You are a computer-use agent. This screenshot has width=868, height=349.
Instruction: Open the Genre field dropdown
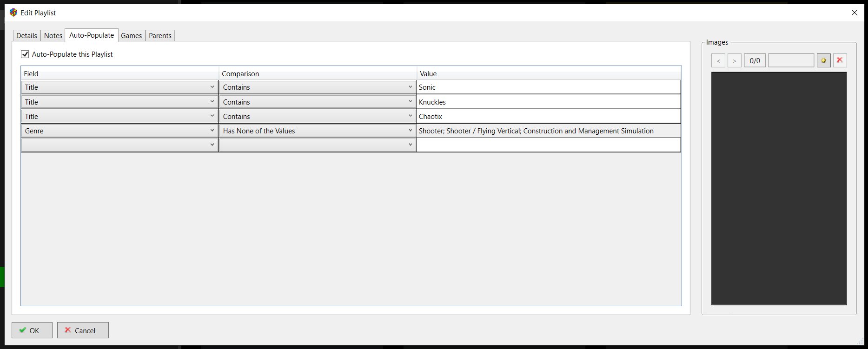click(119, 131)
